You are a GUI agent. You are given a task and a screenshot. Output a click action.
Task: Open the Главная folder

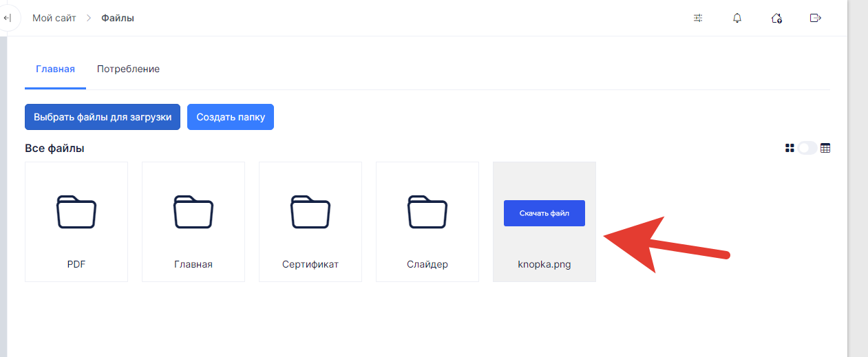tap(193, 221)
